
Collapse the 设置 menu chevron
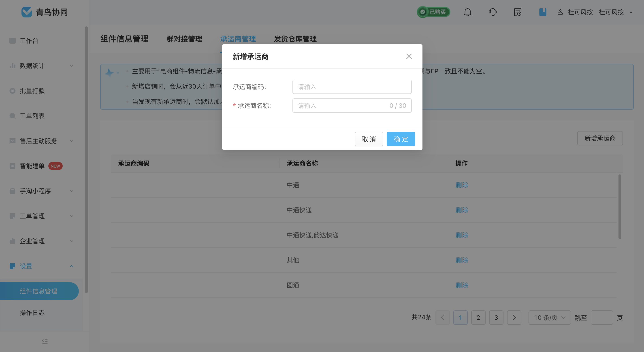[x=72, y=266]
